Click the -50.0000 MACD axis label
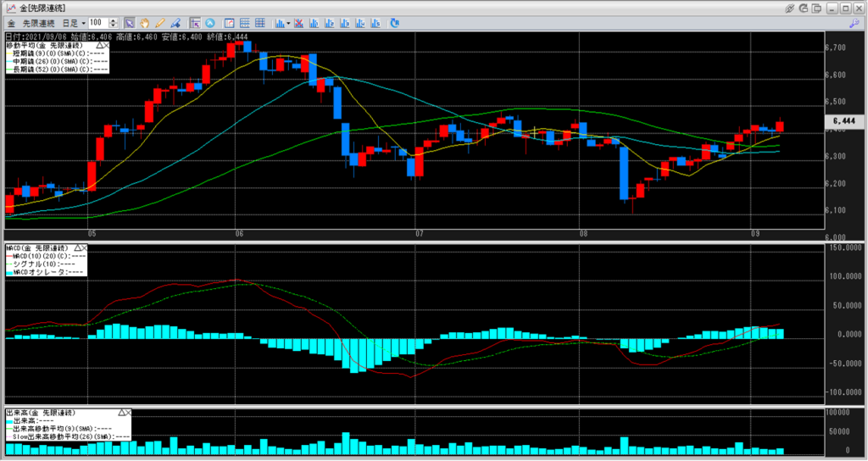The height and width of the screenshot is (461, 868). tap(845, 364)
